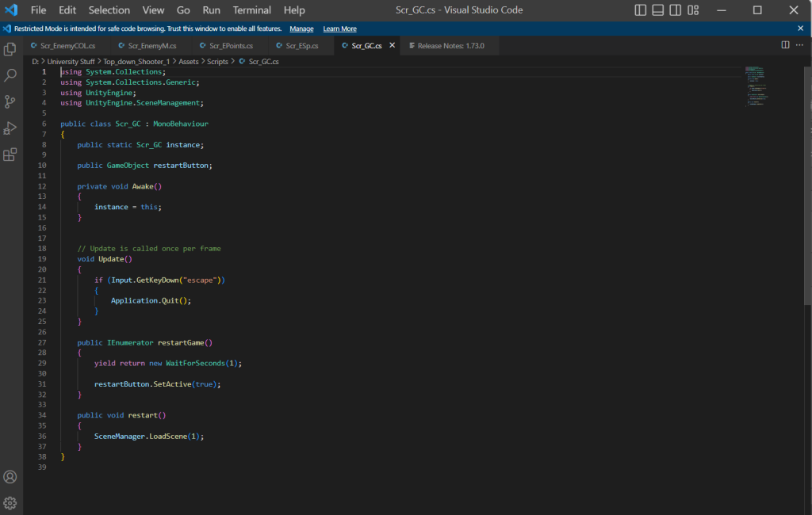The image size is (812, 515).
Task: Expand the Assets breadcrumb folder
Action: 189,61
